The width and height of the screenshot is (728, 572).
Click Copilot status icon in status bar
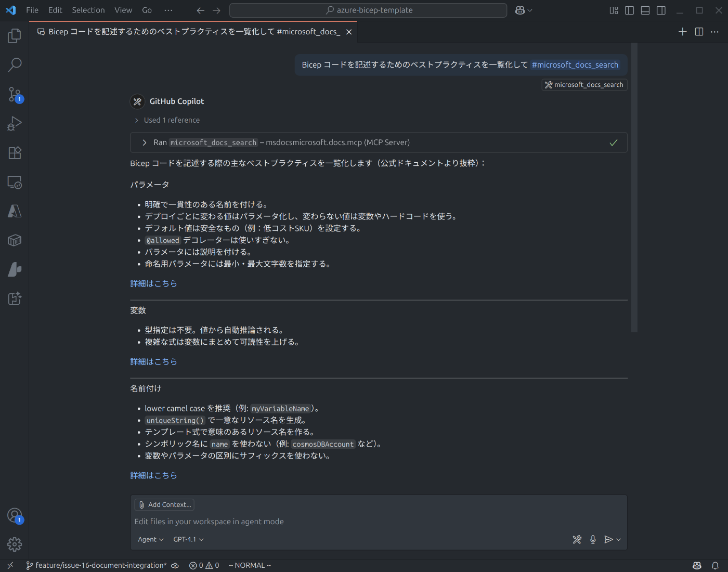[x=697, y=566]
